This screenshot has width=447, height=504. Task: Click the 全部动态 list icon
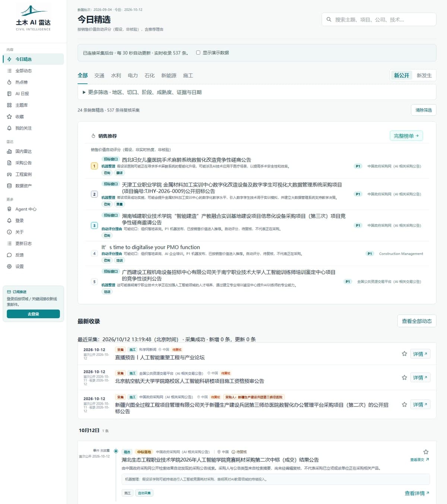point(9,71)
